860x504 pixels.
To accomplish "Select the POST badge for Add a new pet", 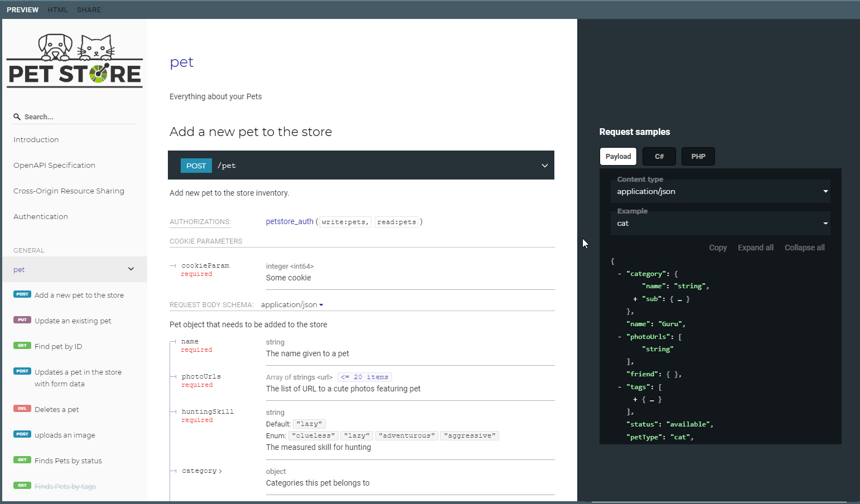I will tap(22, 294).
